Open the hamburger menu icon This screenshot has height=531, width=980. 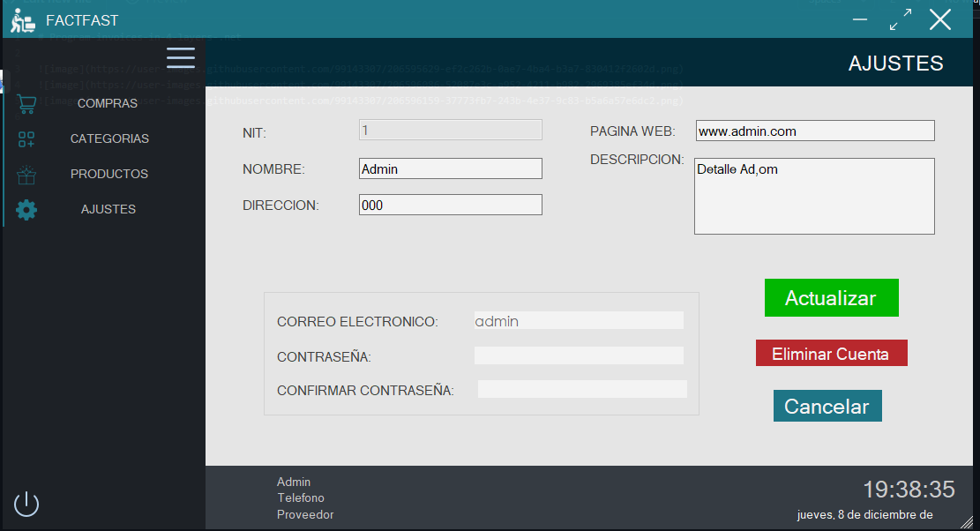180,57
